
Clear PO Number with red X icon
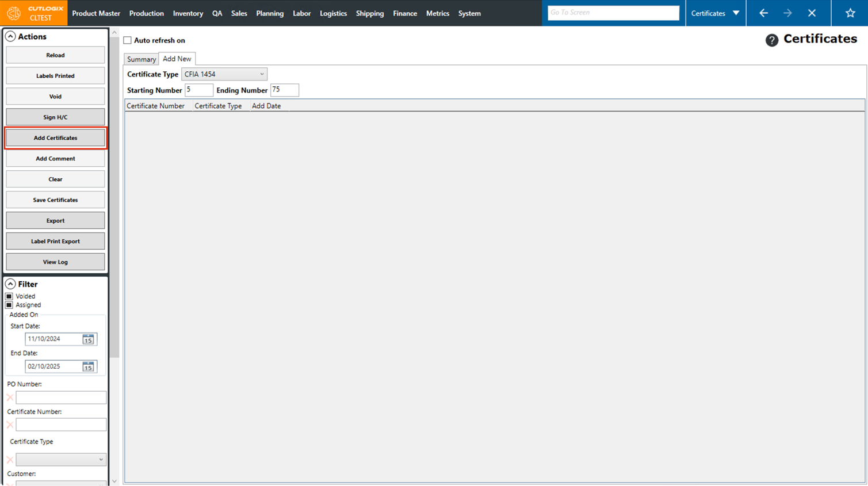click(10, 397)
